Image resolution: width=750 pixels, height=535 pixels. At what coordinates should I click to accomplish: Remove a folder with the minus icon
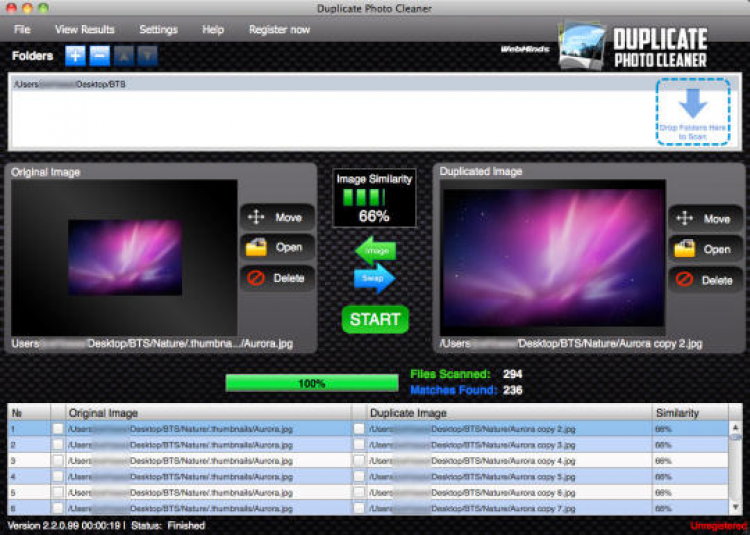point(99,56)
